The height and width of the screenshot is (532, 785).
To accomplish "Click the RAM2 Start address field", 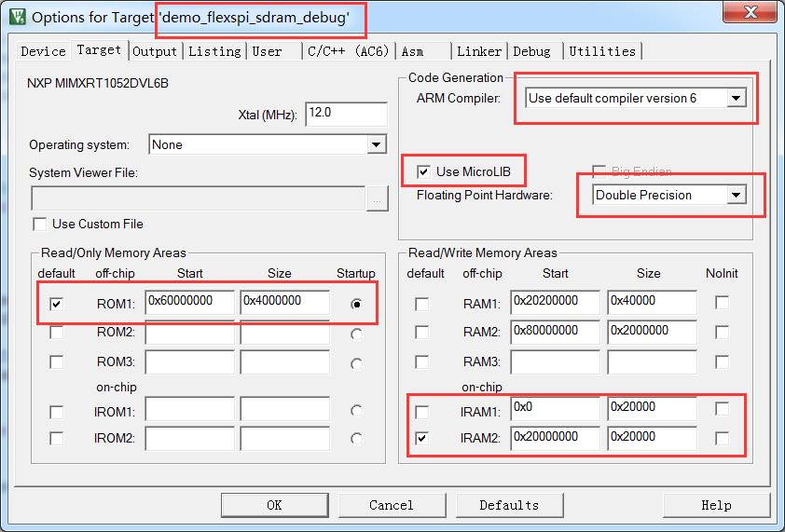I will click(x=556, y=332).
